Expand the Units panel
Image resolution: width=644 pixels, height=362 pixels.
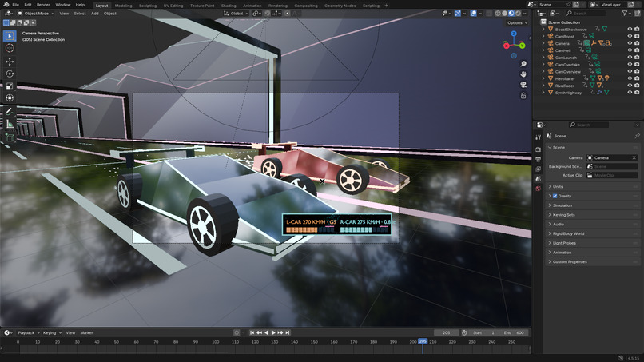point(592,186)
